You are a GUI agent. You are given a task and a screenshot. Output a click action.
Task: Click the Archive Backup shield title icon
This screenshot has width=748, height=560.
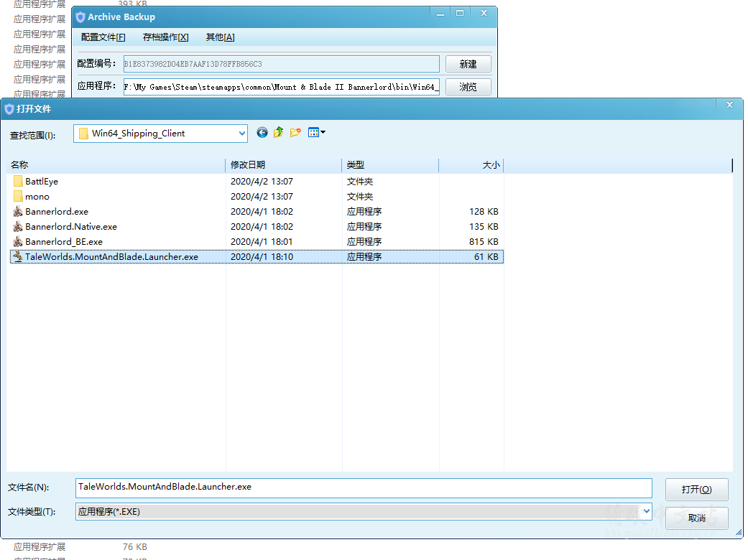(80, 17)
